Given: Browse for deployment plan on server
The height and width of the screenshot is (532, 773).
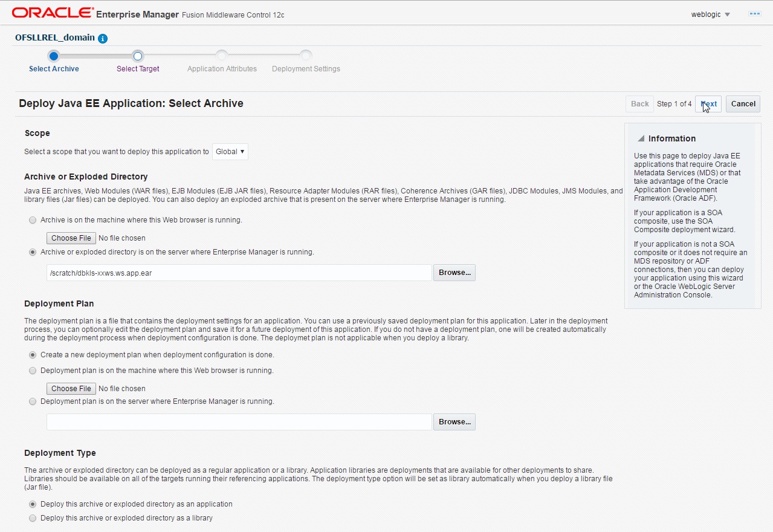Looking at the screenshot, I should 454,422.
